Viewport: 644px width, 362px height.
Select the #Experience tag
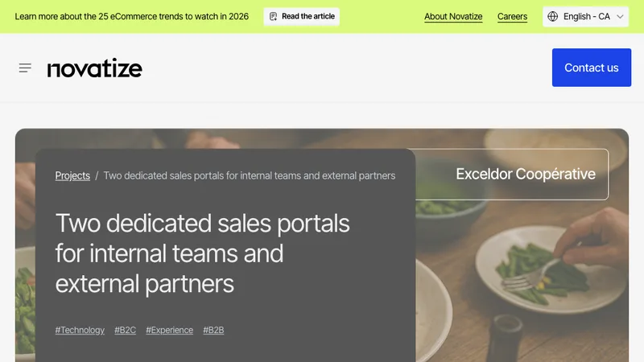tap(169, 330)
